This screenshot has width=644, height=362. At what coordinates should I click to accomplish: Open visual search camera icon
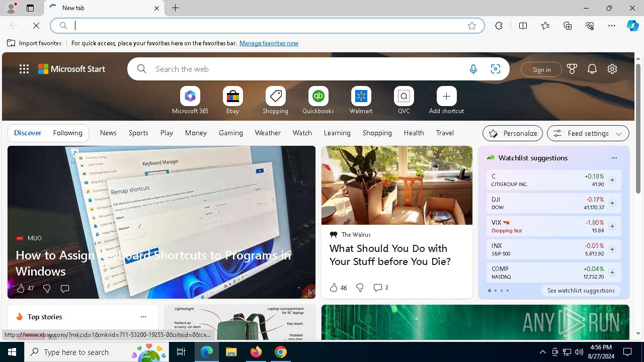[496, 69]
